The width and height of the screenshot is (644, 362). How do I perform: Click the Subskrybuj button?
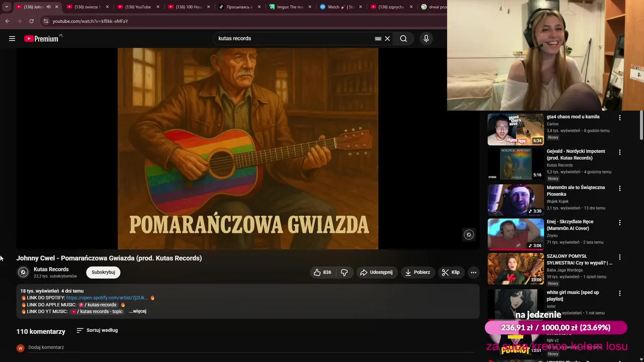[103, 272]
